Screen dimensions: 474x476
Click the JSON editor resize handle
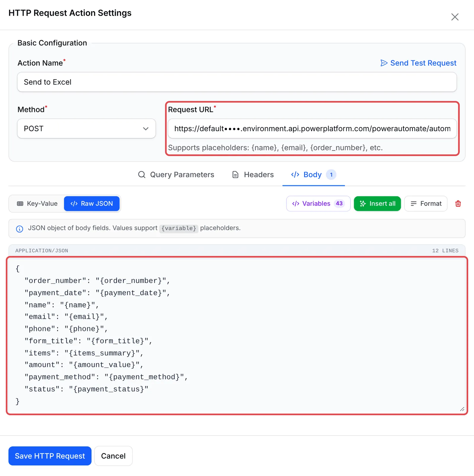click(x=462, y=409)
